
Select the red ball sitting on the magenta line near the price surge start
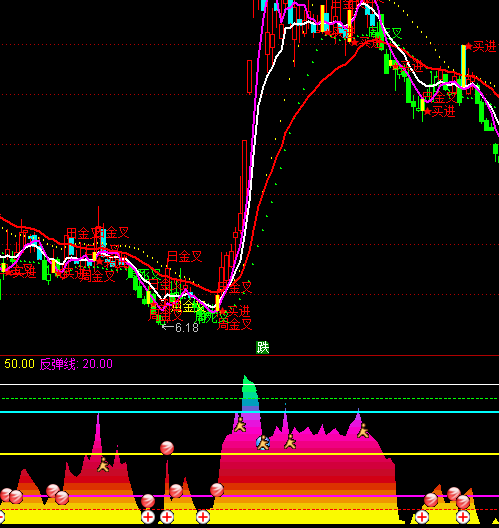[217, 490]
